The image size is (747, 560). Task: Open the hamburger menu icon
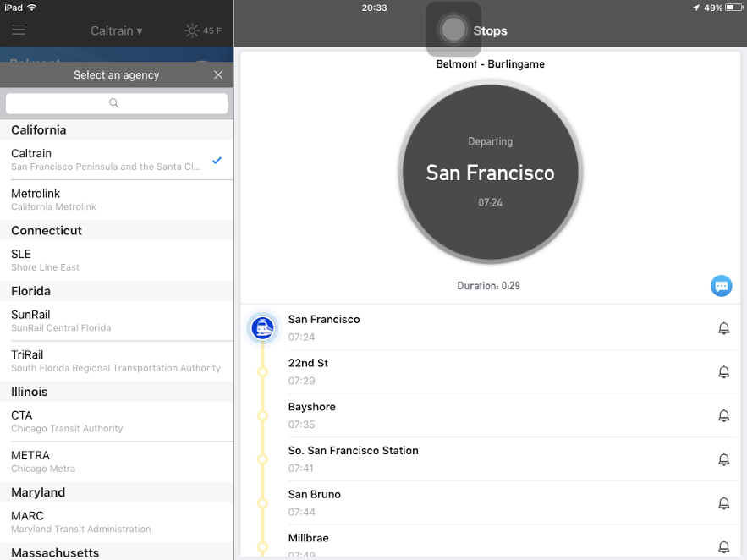tap(19, 30)
